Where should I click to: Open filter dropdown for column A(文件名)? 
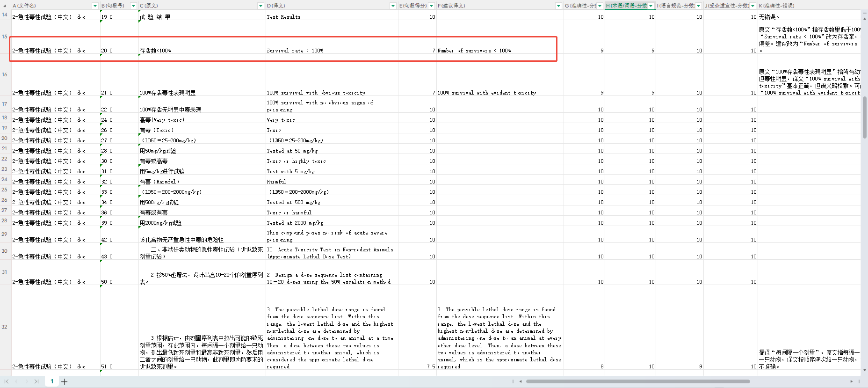coord(95,6)
